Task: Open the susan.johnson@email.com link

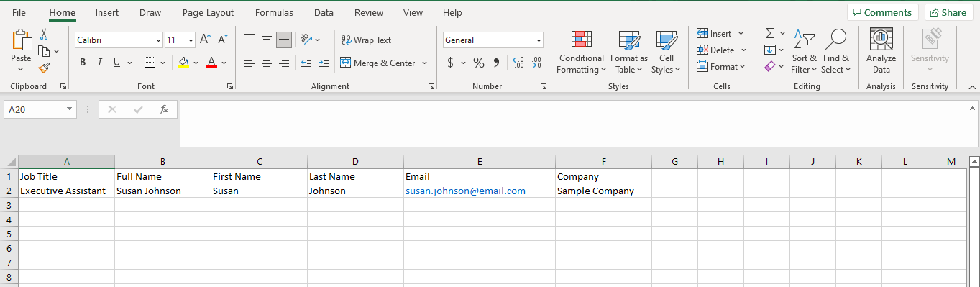Action: click(465, 191)
